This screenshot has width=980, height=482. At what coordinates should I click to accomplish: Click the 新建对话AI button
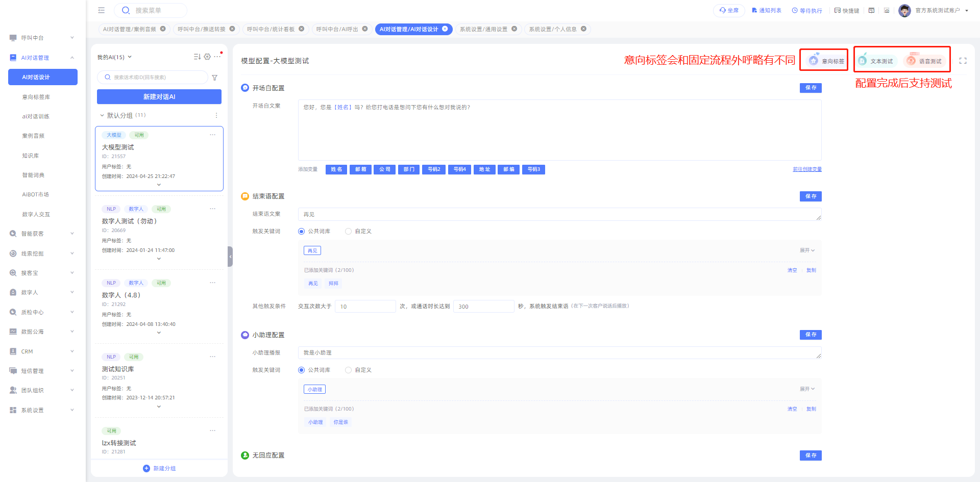(x=159, y=97)
